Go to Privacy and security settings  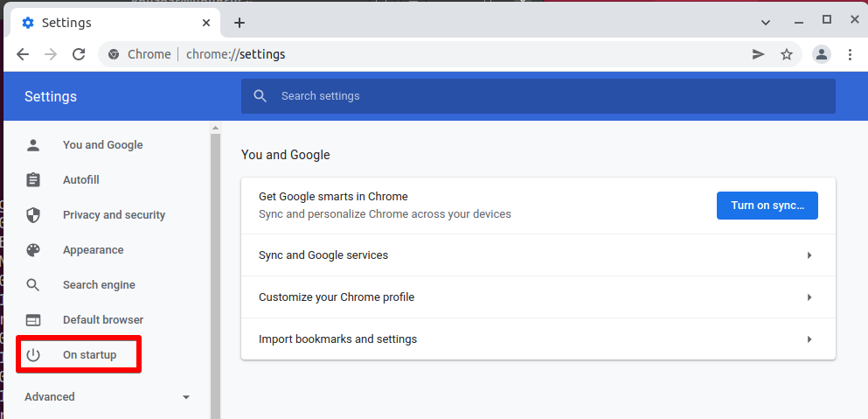(x=114, y=215)
